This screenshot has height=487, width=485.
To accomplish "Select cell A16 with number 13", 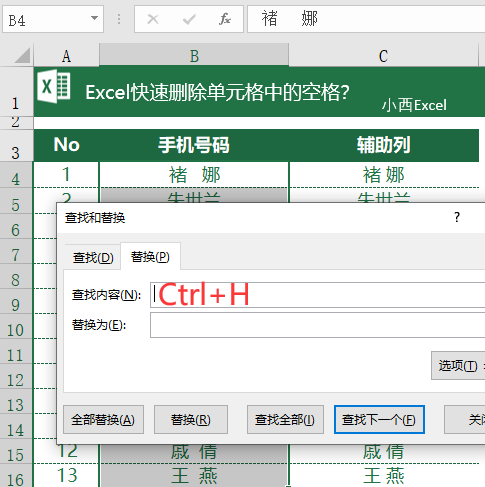I will click(x=66, y=476).
